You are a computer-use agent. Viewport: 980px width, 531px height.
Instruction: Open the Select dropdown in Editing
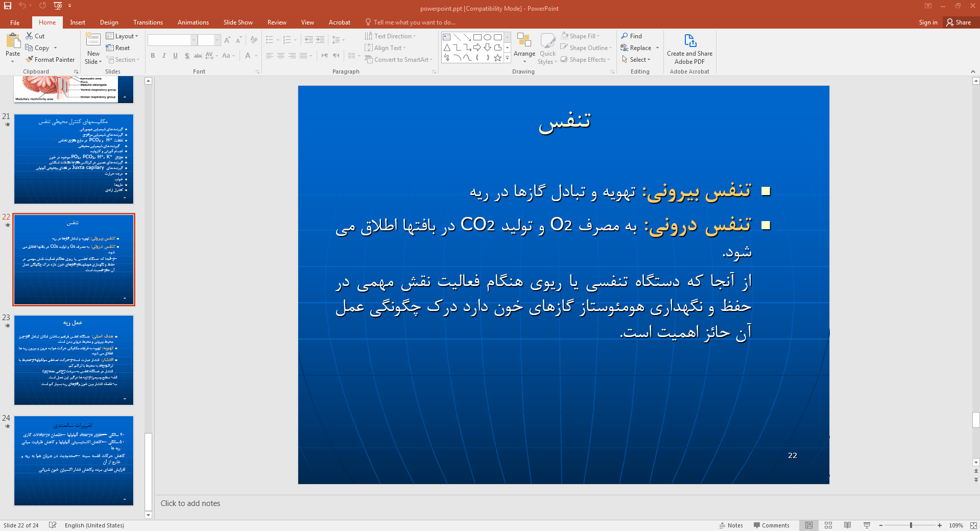pyautogui.click(x=636, y=60)
